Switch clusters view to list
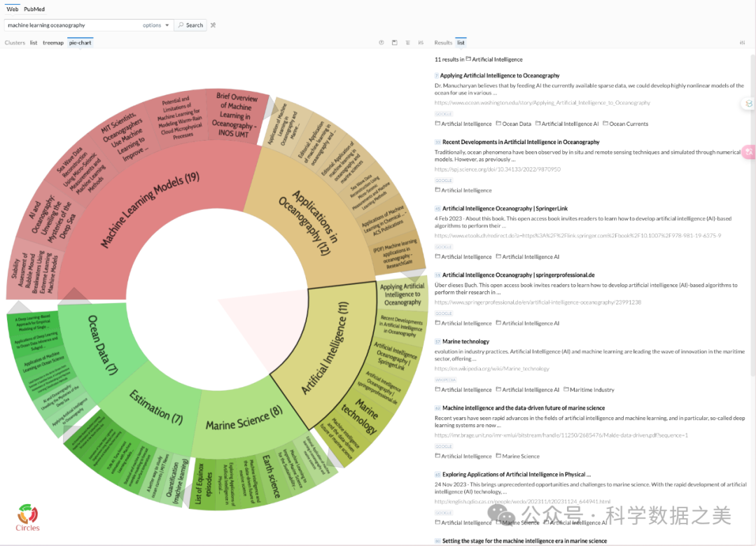 tap(34, 43)
